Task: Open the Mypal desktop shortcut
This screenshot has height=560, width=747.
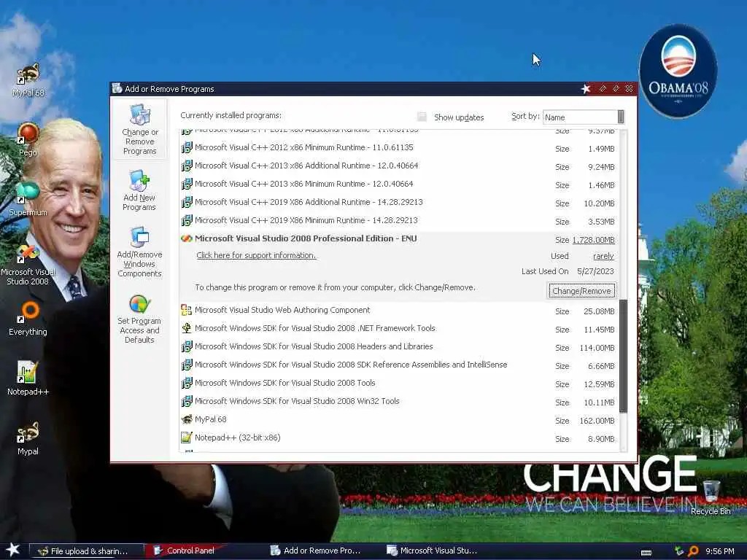Action: click(x=28, y=438)
